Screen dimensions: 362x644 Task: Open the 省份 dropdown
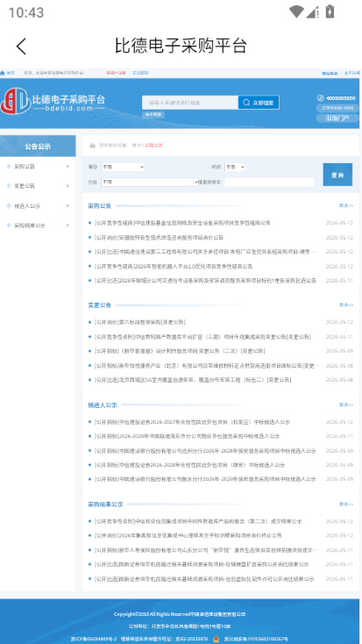(123, 168)
